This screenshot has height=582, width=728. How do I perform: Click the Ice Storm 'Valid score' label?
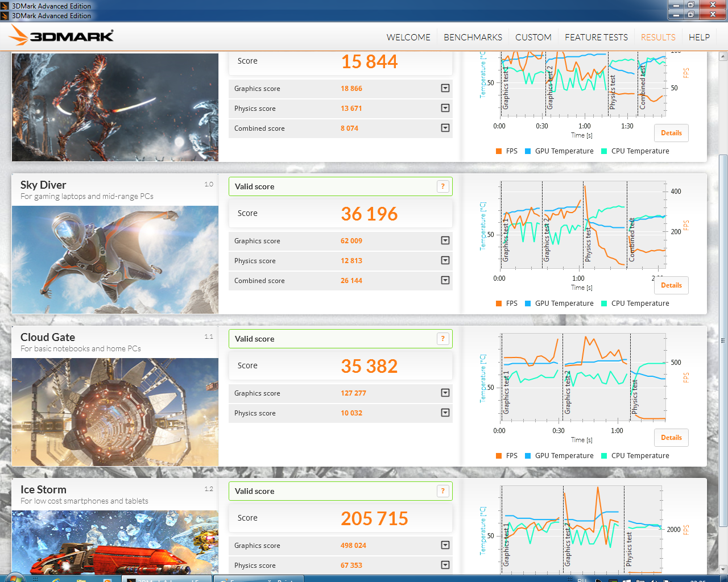255,491
